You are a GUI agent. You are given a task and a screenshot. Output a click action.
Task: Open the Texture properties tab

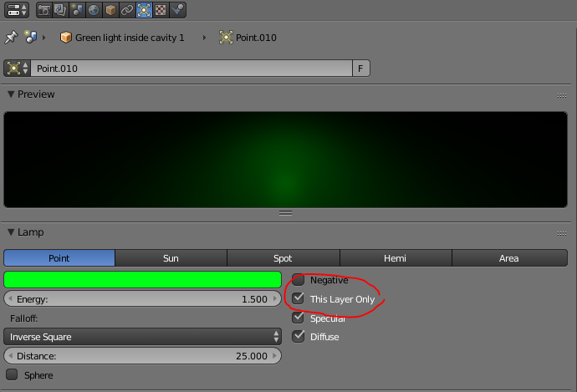[x=160, y=10]
